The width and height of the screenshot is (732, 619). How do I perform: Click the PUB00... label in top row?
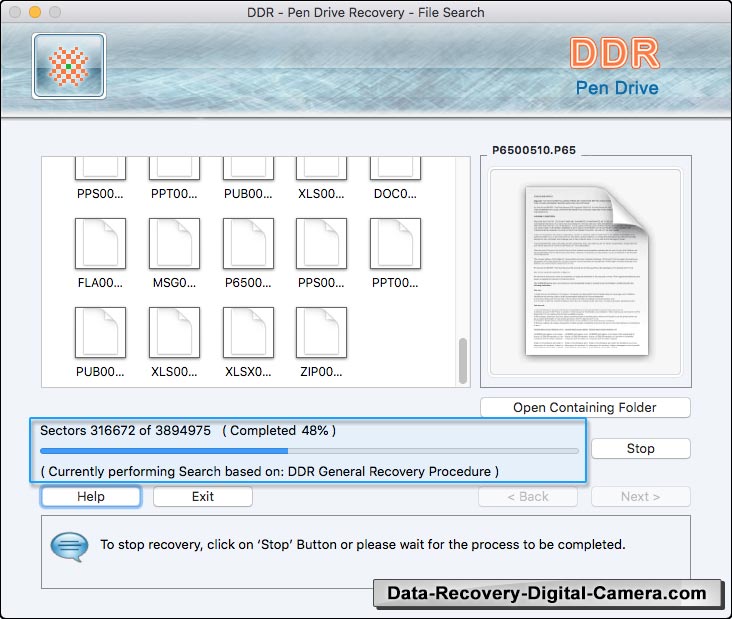point(248,194)
